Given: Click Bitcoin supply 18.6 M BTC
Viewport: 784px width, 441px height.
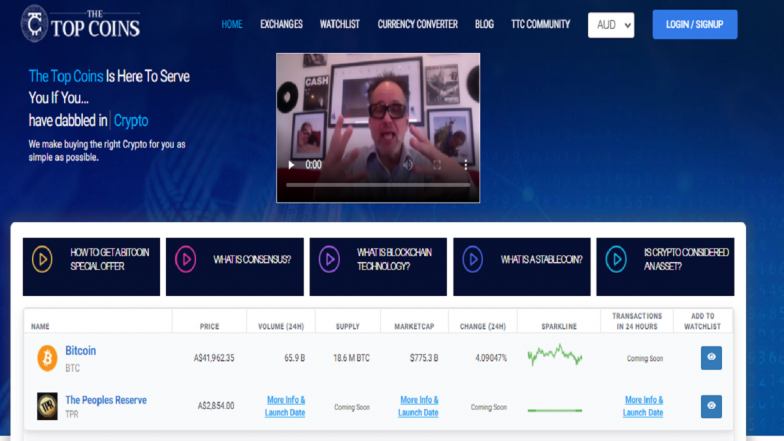Looking at the screenshot, I should tap(352, 358).
